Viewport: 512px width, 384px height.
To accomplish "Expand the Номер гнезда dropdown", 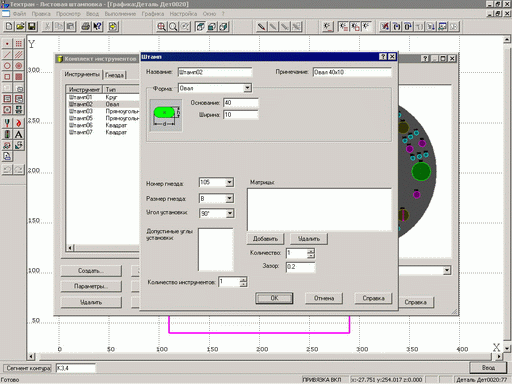I will pyautogui.click(x=229, y=182).
